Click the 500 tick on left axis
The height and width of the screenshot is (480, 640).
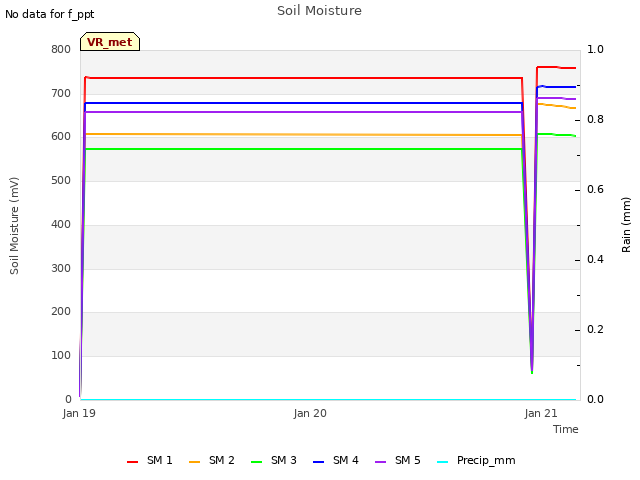(x=61, y=180)
